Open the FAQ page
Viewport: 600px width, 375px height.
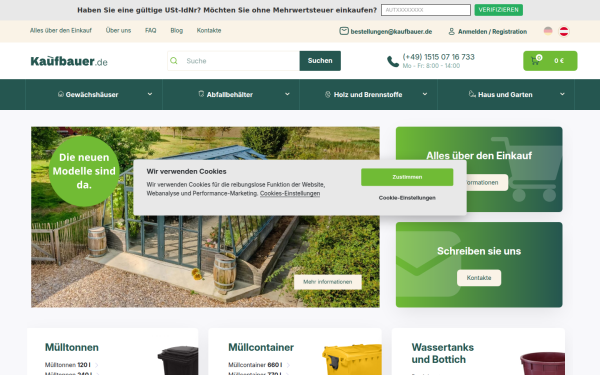(150, 31)
